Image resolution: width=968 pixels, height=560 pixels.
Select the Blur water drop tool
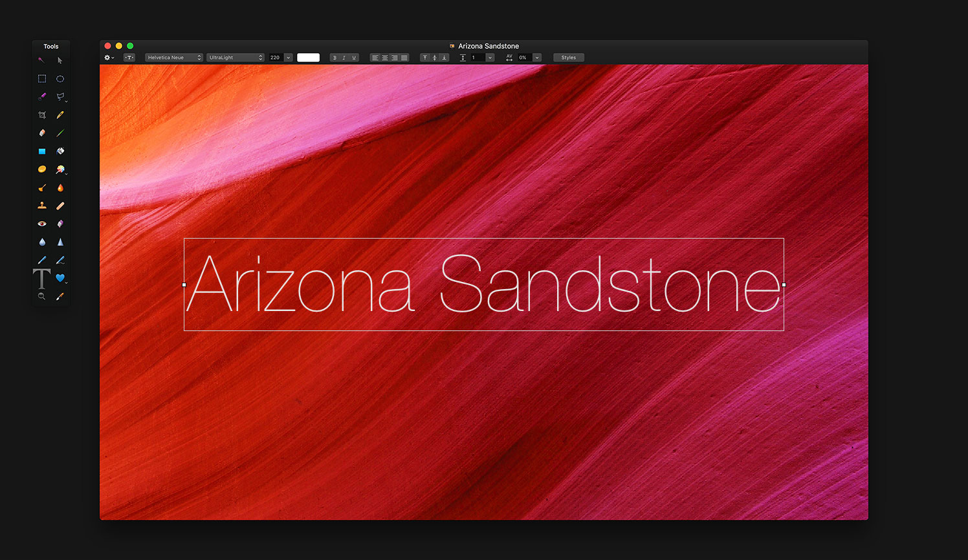(41, 242)
